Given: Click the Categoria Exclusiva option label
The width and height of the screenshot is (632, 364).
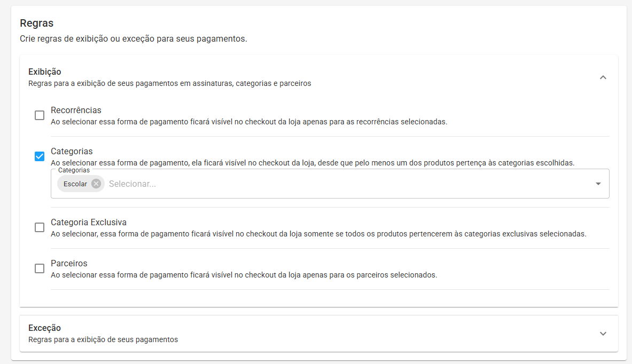Looking at the screenshot, I should coord(89,222).
